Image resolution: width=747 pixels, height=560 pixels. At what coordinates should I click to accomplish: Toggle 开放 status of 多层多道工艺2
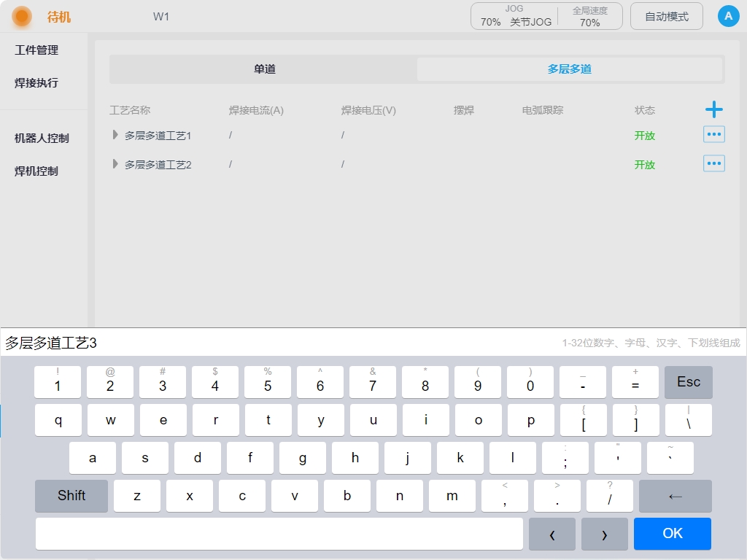pyautogui.click(x=644, y=165)
